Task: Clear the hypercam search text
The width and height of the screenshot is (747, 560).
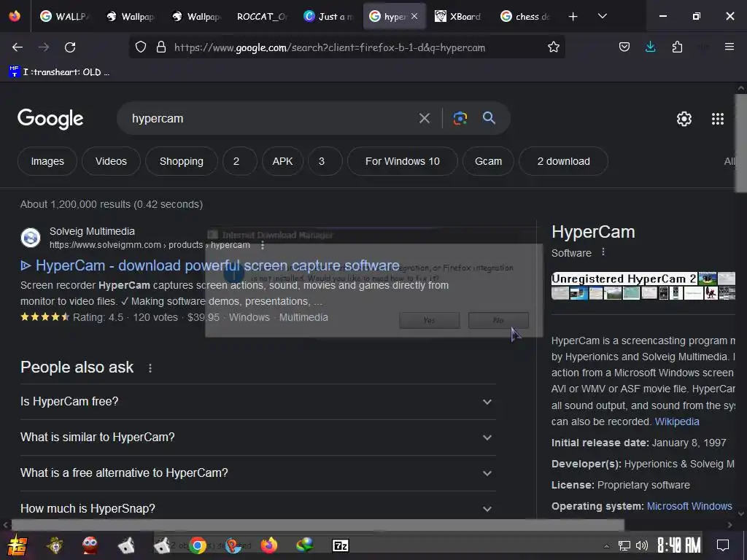Action: pyautogui.click(x=424, y=118)
